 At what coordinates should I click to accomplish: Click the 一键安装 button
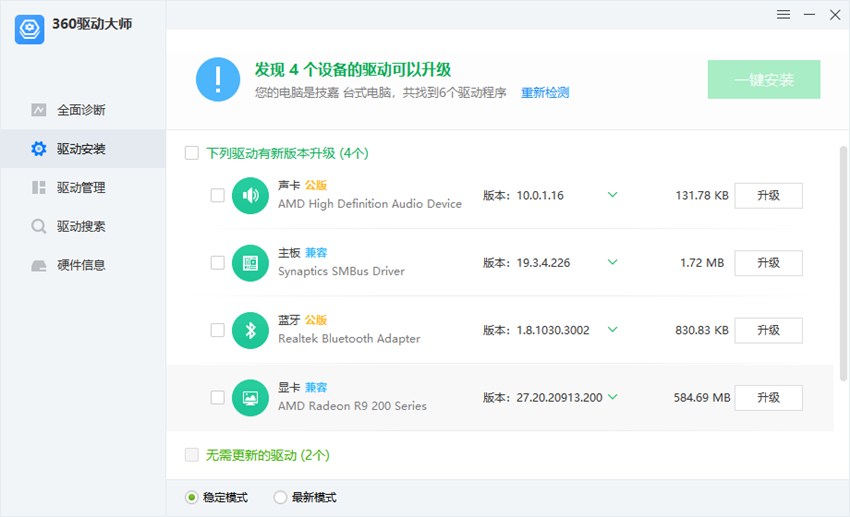point(764,80)
